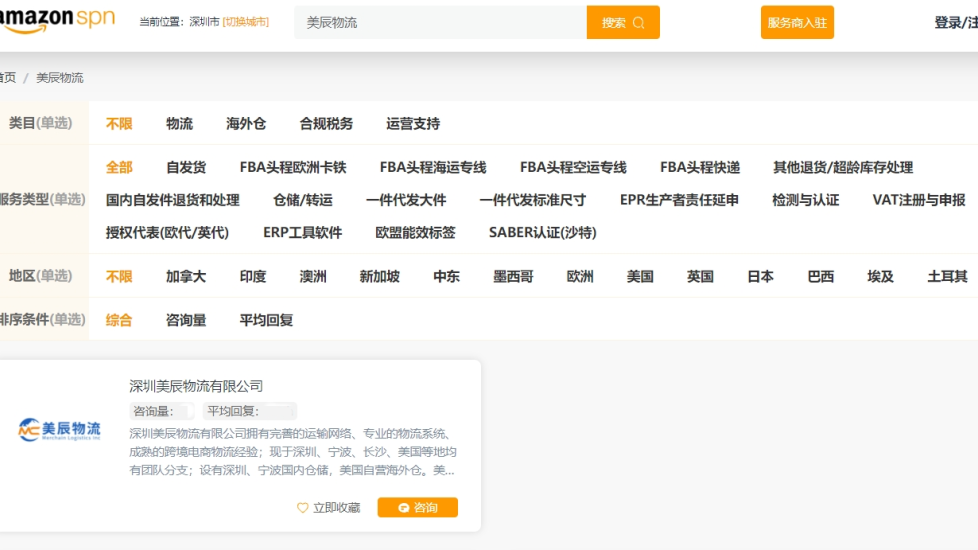
Task: Filter region by 日本
Action: point(760,276)
